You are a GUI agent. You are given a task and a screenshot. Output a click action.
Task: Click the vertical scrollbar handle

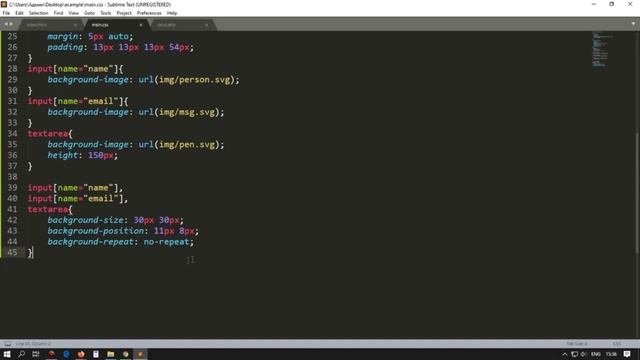click(637, 193)
